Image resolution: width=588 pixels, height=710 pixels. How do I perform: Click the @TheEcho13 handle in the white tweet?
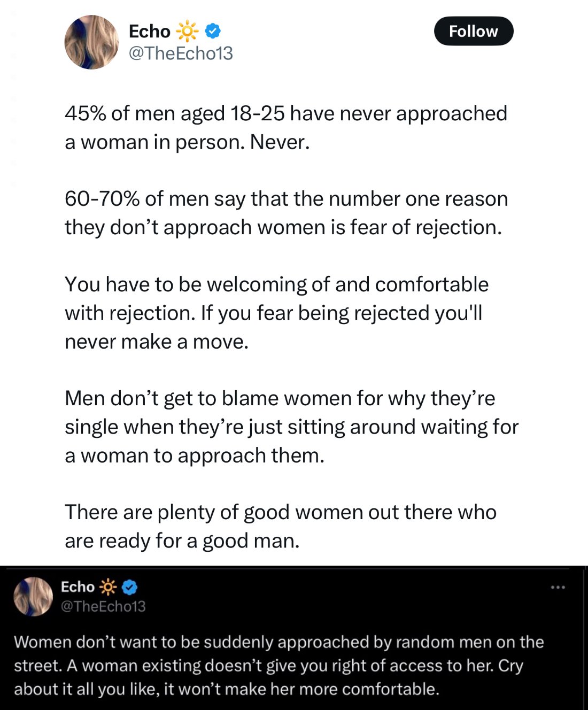tap(181, 53)
